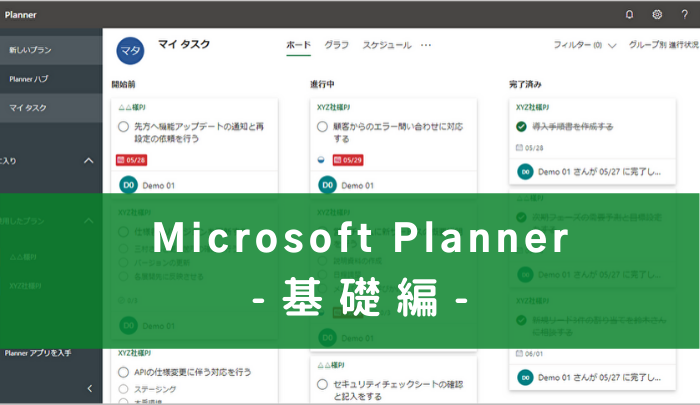This screenshot has width=700, height=405.
Task: Click the Planner app title
Action: pos(21,15)
